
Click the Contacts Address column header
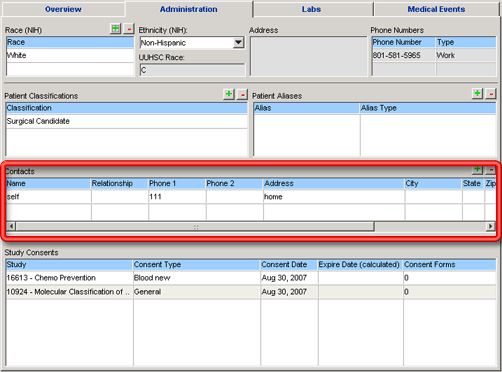point(334,184)
